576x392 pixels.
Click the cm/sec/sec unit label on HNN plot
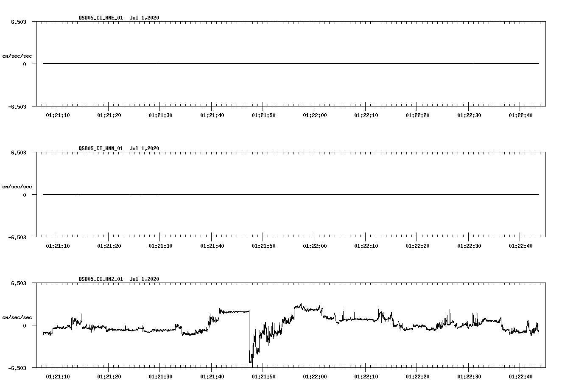[17, 187]
